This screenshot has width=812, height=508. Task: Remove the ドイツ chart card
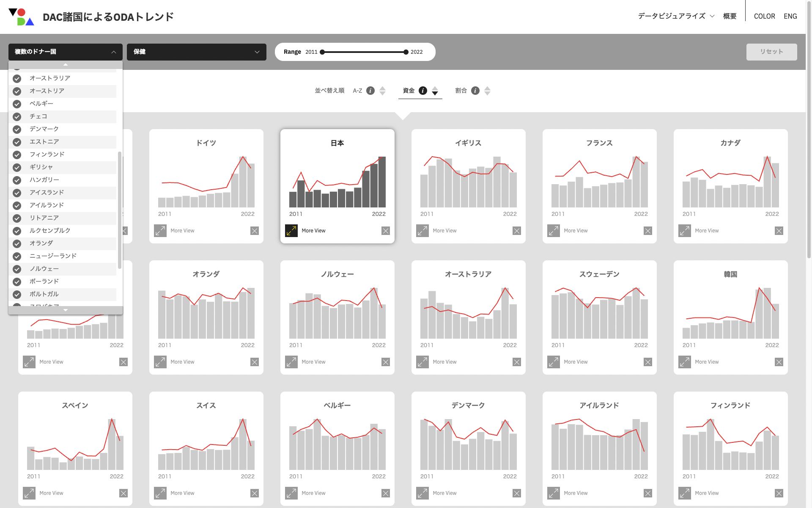click(x=254, y=231)
